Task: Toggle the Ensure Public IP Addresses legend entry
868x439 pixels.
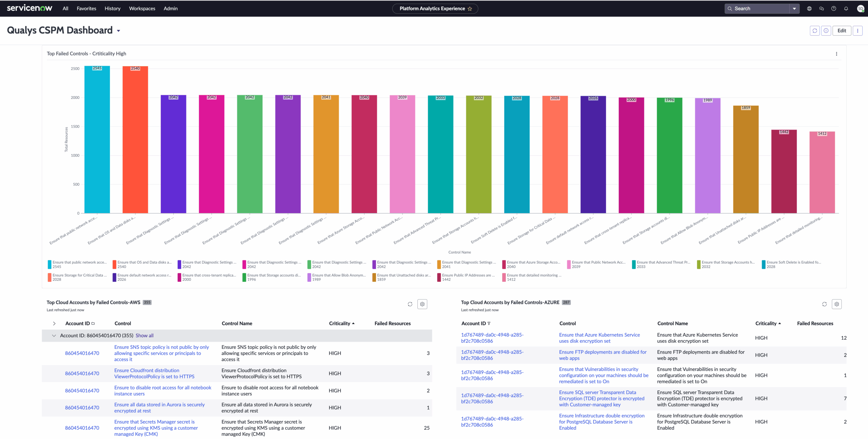Action: click(x=468, y=275)
